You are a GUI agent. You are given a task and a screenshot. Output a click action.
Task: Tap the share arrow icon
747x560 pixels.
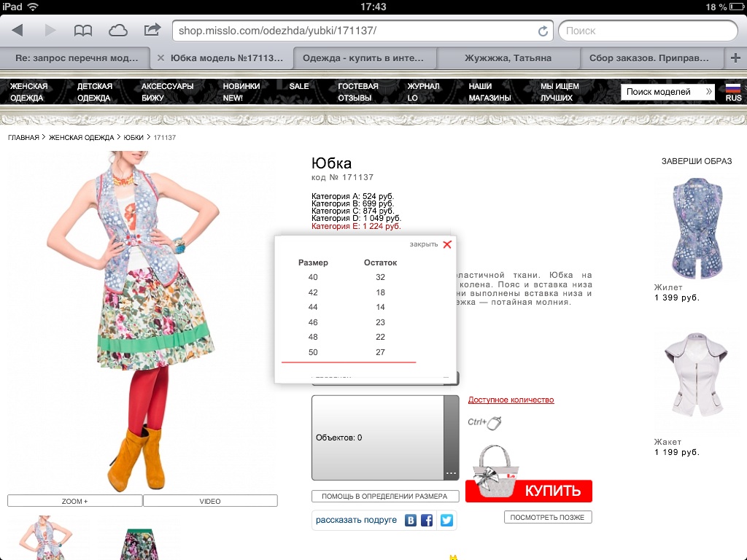pos(152,31)
